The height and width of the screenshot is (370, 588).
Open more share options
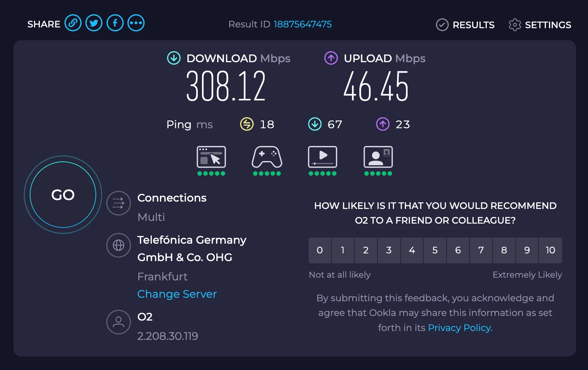pyautogui.click(x=136, y=23)
